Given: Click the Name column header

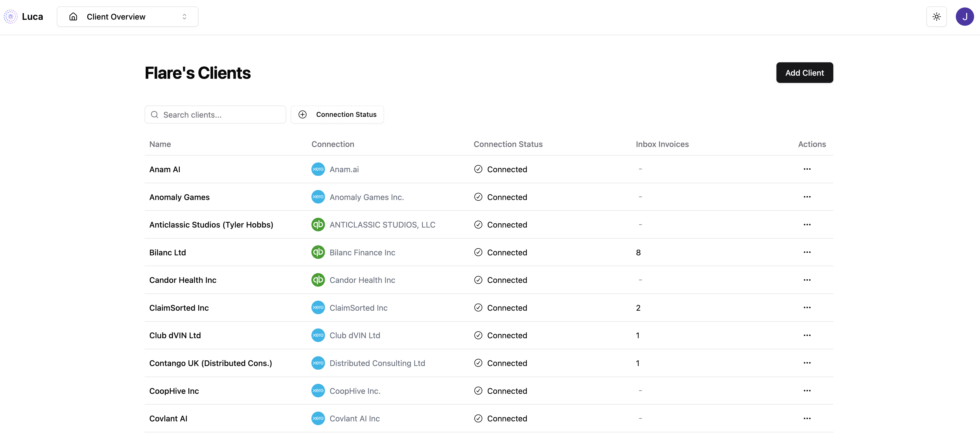Looking at the screenshot, I should tap(160, 144).
